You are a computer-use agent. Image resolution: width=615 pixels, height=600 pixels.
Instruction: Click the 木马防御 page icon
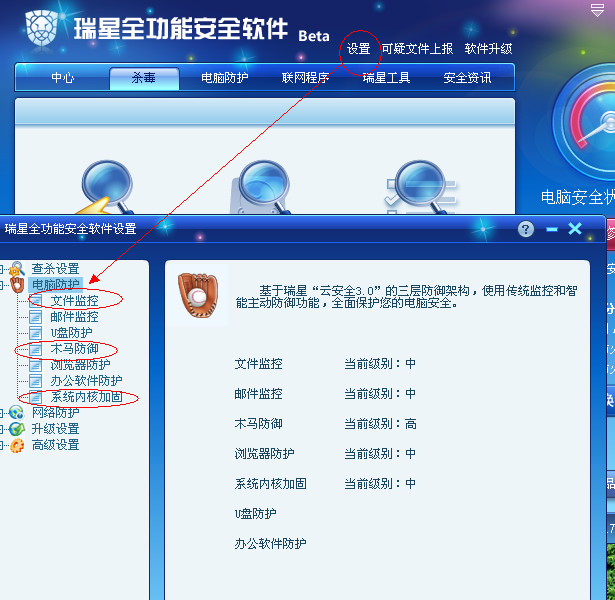click(35, 349)
